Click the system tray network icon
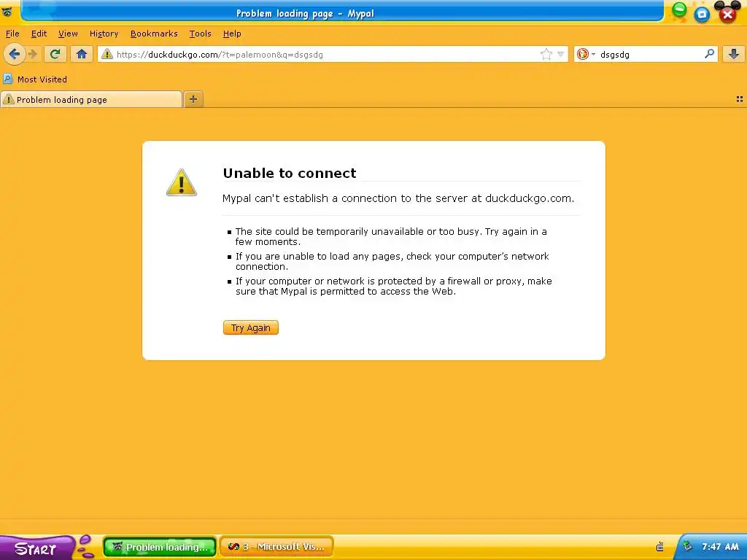 click(687, 546)
